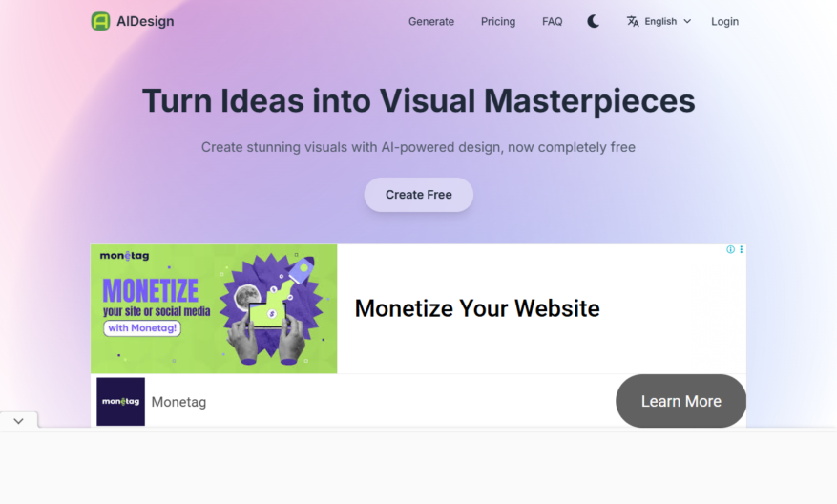This screenshot has width=837, height=504.
Task: Click the 'Turn Ideas into Visual Masterpieces' heading
Action: click(418, 101)
